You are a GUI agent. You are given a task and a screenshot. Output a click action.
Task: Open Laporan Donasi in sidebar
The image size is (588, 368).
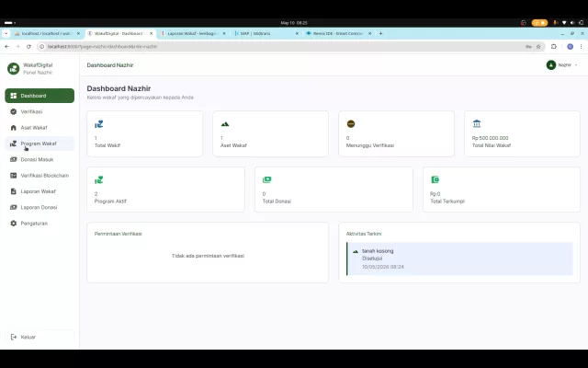[40, 207]
